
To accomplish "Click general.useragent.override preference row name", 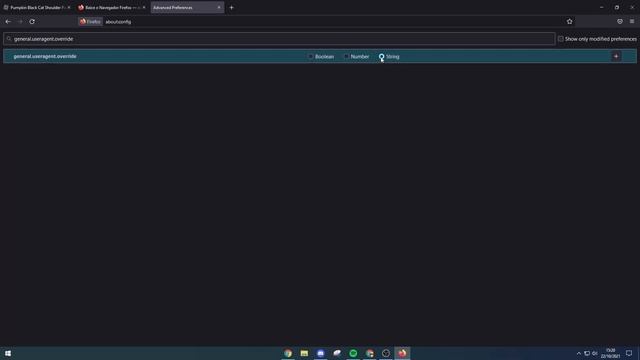I will pos(45,56).
